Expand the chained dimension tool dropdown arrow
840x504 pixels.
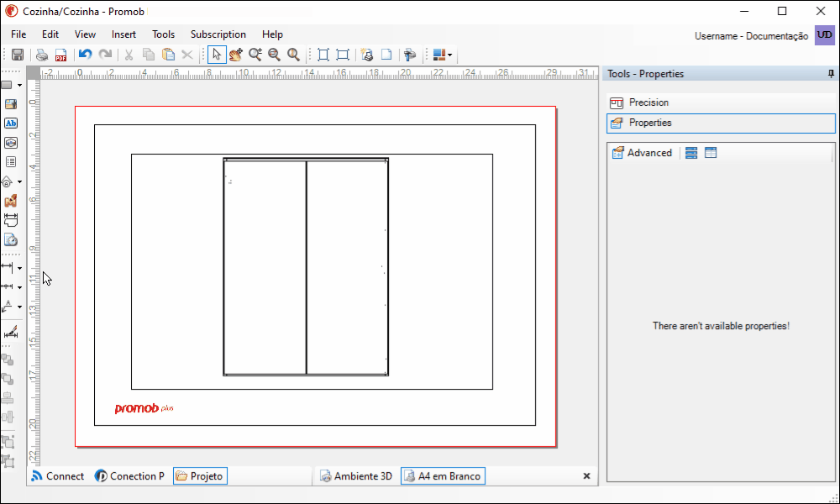pos(20,287)
